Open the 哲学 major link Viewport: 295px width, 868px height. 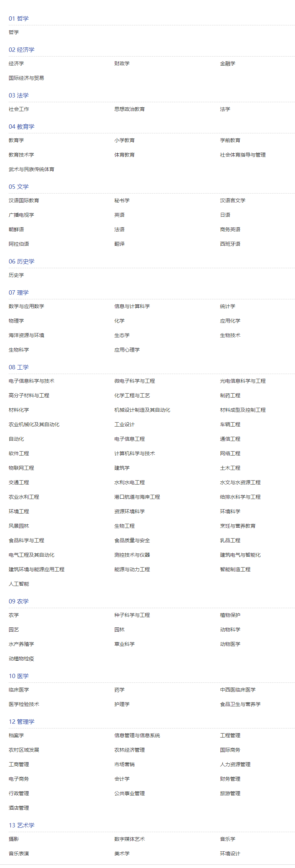coord(14,32)
